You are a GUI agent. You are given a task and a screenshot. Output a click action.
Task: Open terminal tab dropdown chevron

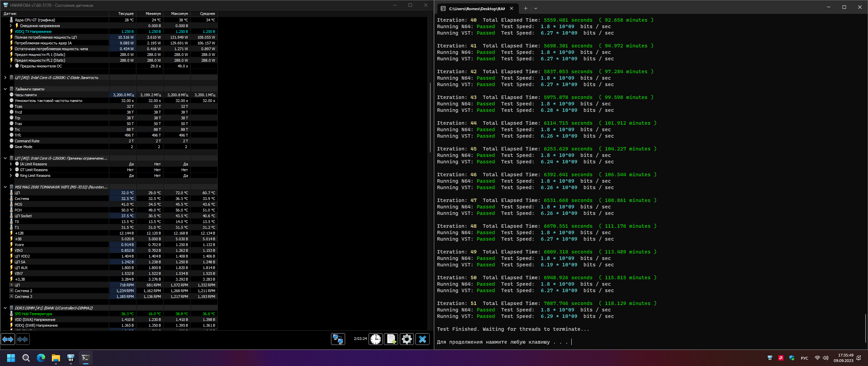(536, 8)
